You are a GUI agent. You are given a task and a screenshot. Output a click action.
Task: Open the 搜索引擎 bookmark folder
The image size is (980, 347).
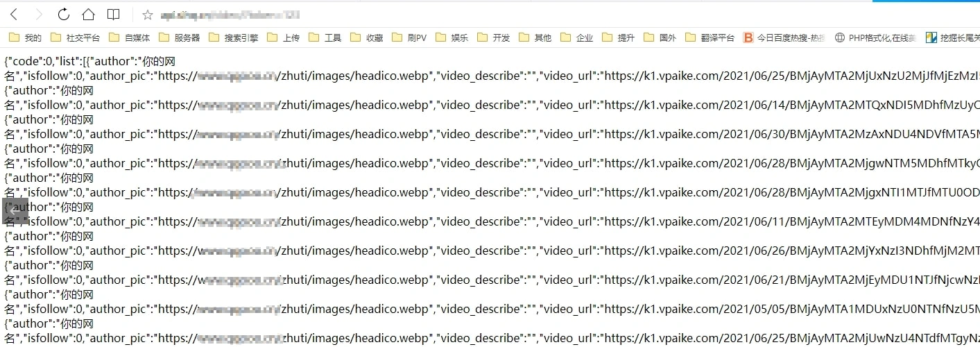[233, 38]
